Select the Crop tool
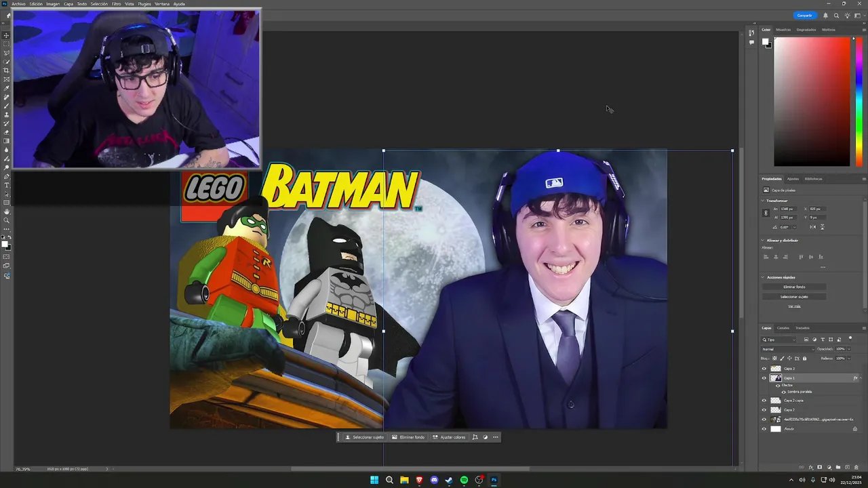868x488 pixels. pyautogui.click(x=7, y=70)
